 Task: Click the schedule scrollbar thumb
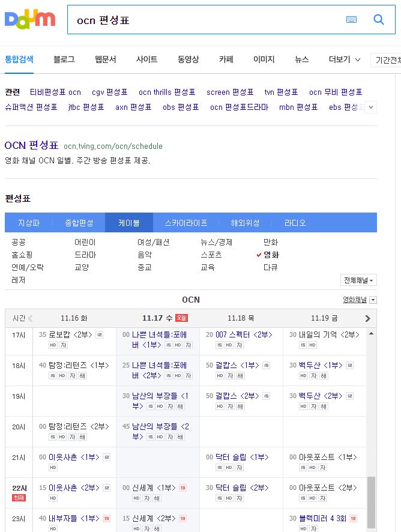(x=371, y=503)
